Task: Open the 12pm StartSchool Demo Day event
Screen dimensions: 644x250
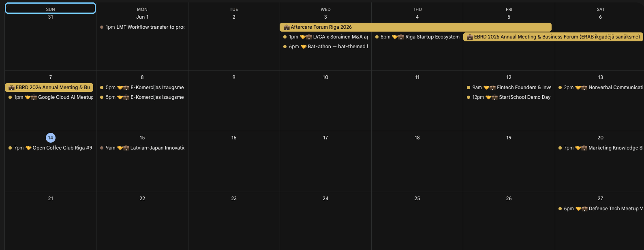Action: [x=509, y=97]
